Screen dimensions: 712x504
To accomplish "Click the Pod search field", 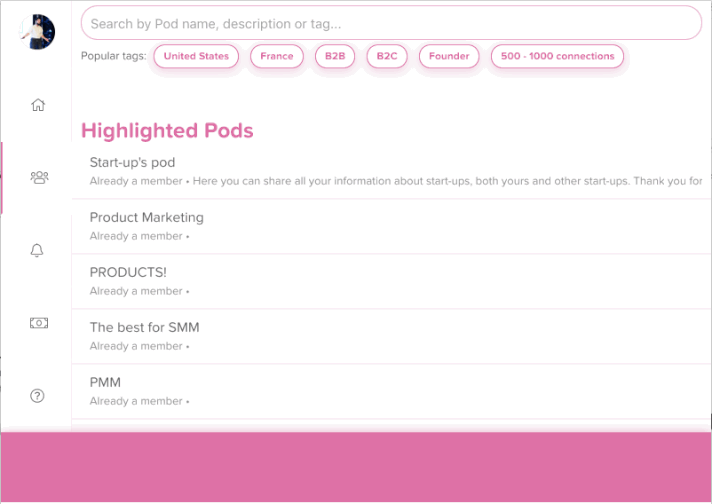I will pyautogui.click(x=390, y=23).
